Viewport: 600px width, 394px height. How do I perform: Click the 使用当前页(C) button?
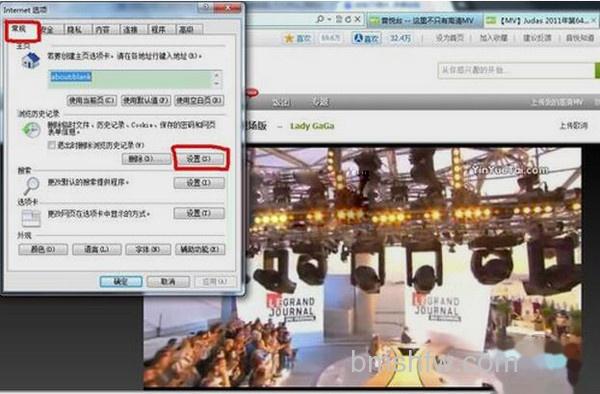[x=92, y=101]
